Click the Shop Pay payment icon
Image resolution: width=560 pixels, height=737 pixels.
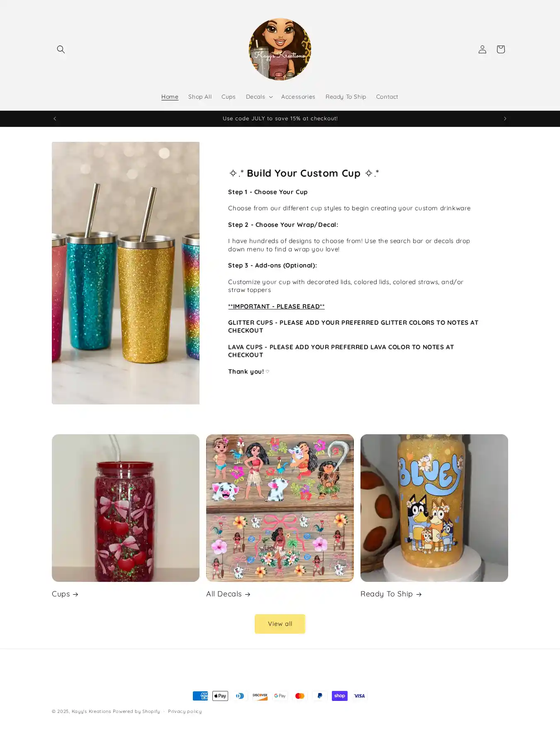click(339, 696)
